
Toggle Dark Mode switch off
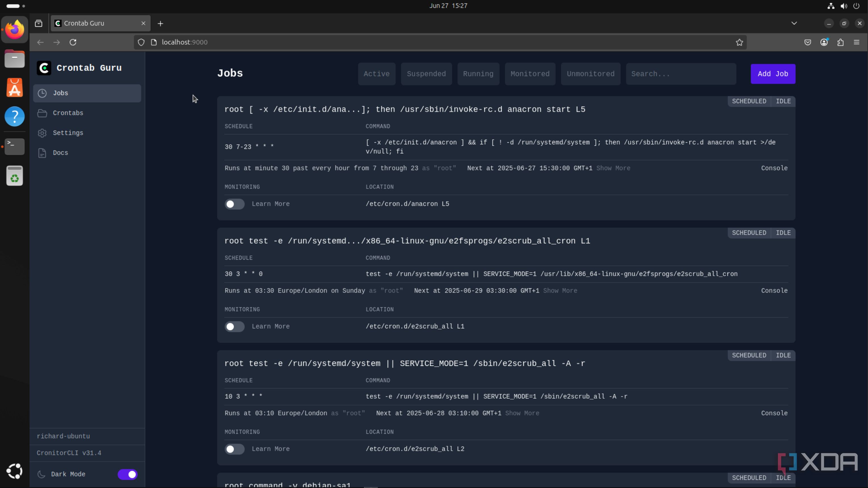tap(127, 474)
